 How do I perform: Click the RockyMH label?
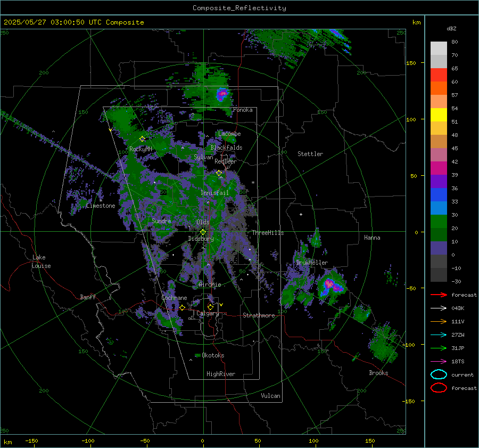point(141,149)
